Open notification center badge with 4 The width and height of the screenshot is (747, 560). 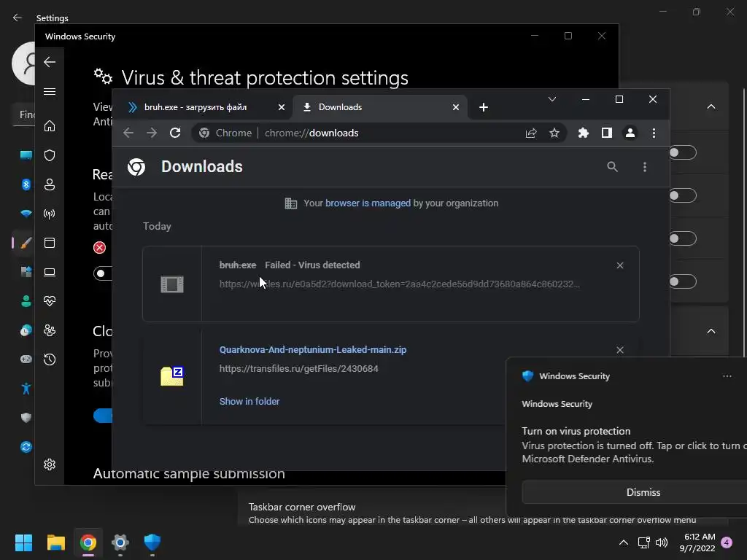727,542
